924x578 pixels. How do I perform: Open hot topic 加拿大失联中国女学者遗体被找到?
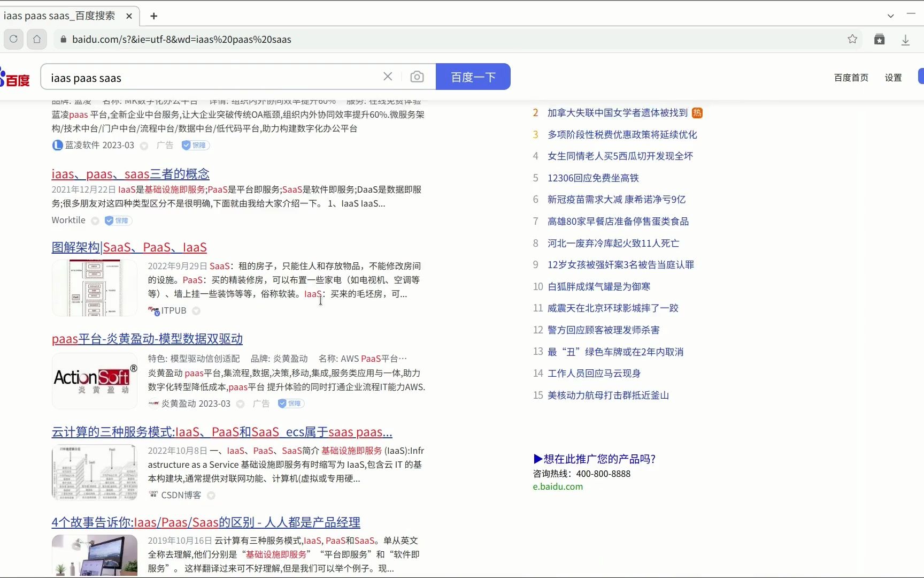[618, 113]
